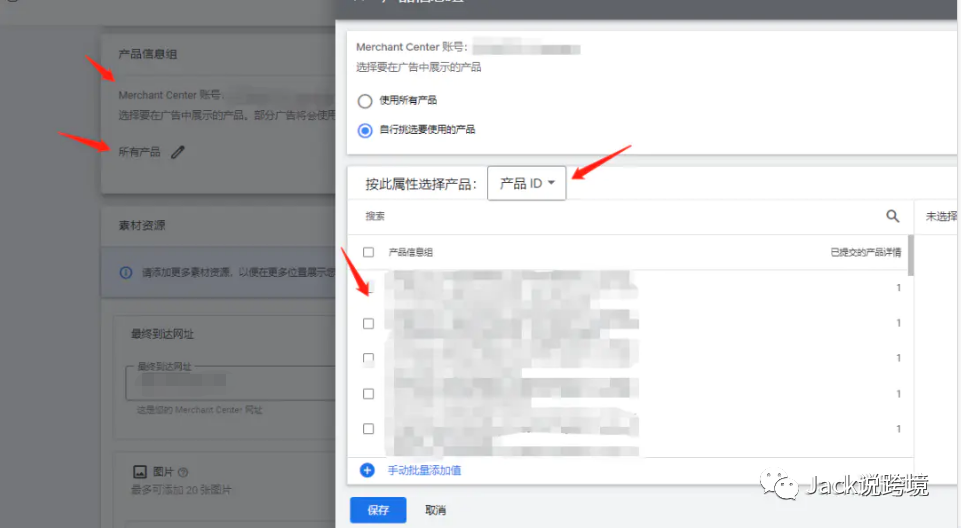Screen dimensions: 961x528
Task: Click the 已提交的产品详情 column header
Action: (x=859, y=253)
